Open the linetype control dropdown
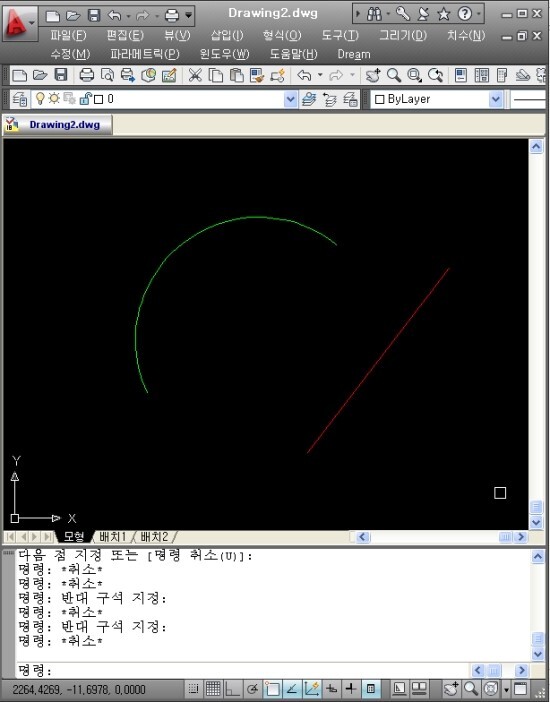Viewport: 550px width, 702px height. [529, 99]
